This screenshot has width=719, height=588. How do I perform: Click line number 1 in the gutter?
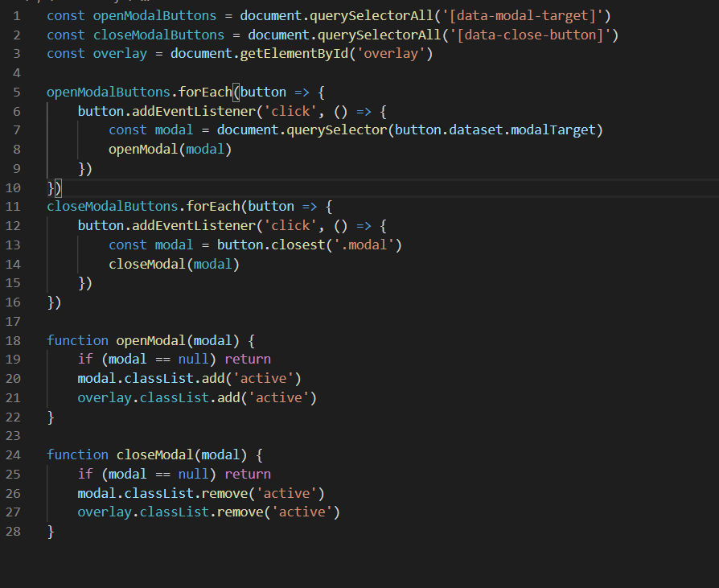click(x=17, y=16)
